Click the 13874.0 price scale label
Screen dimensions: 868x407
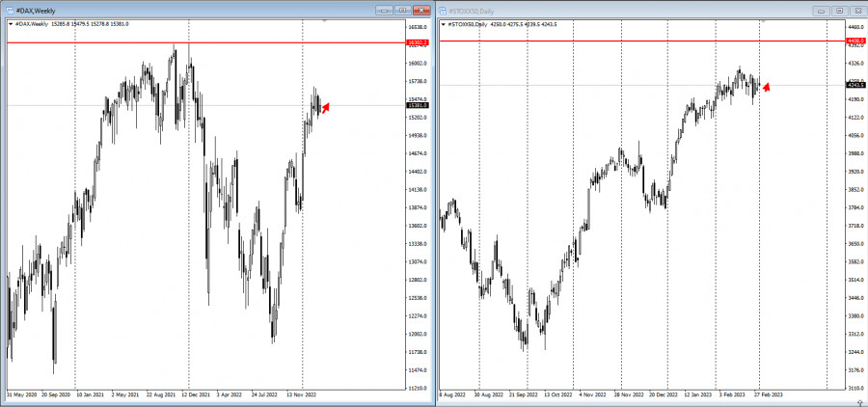pos(418,207)
